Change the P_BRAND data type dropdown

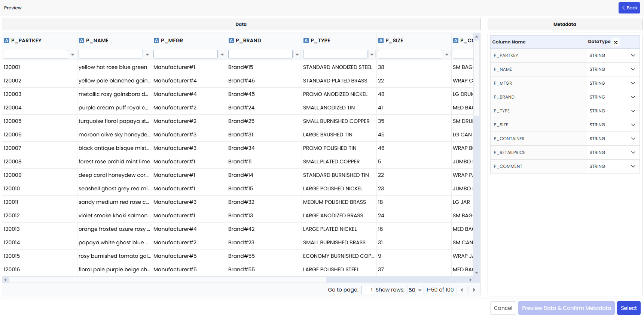tap(613, 97)
